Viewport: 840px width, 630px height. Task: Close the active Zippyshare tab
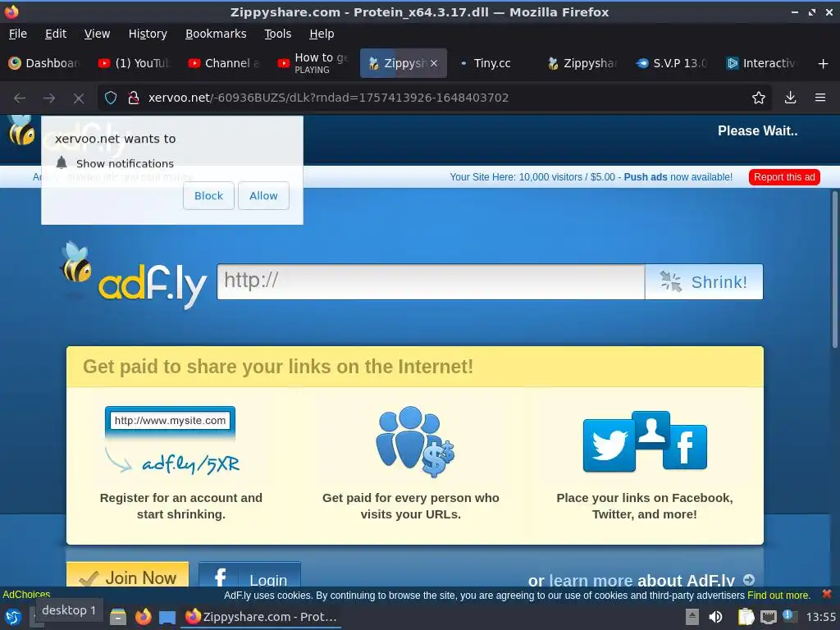[x=434, y=63]
